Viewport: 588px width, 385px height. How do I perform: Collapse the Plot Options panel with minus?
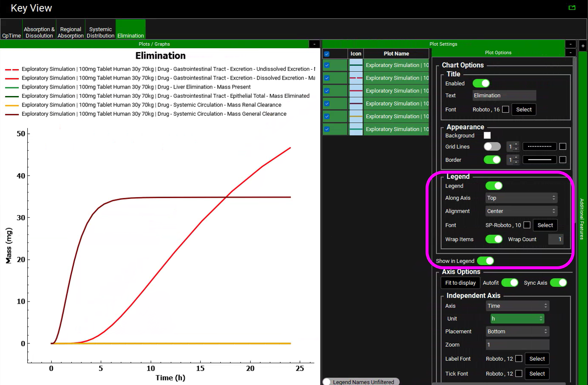(x=570, y=52)
